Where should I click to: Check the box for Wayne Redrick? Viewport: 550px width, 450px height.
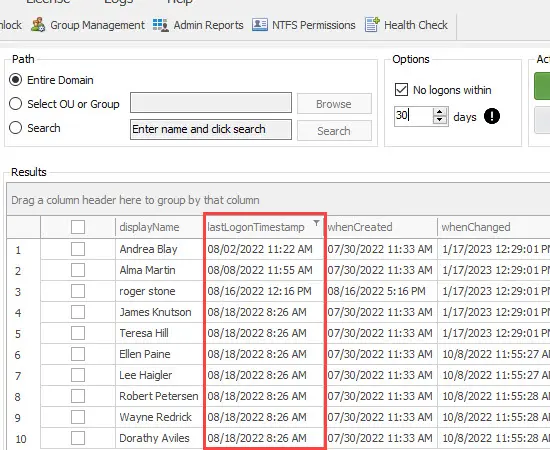click(78, 417)
